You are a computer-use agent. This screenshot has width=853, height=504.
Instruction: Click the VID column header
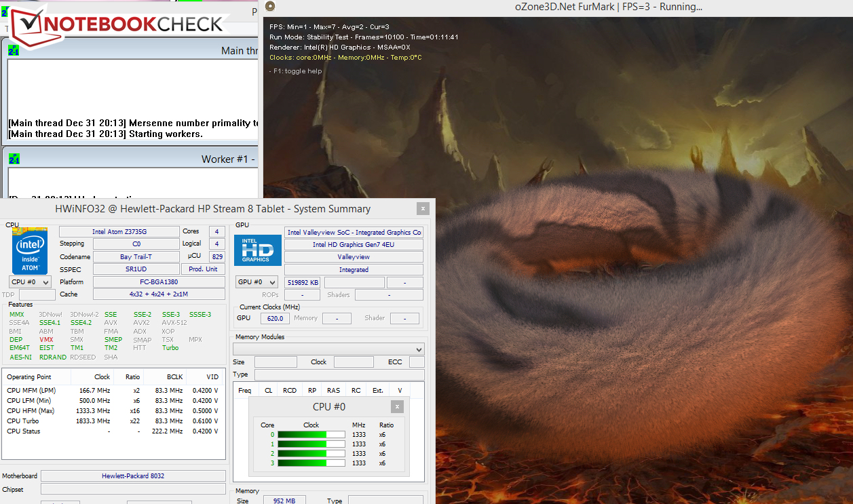[205, 377]
